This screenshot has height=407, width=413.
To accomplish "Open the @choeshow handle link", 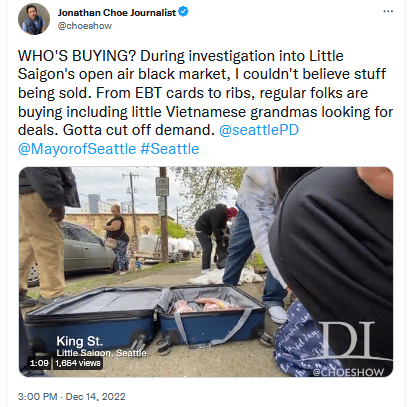I will [85, 26].
